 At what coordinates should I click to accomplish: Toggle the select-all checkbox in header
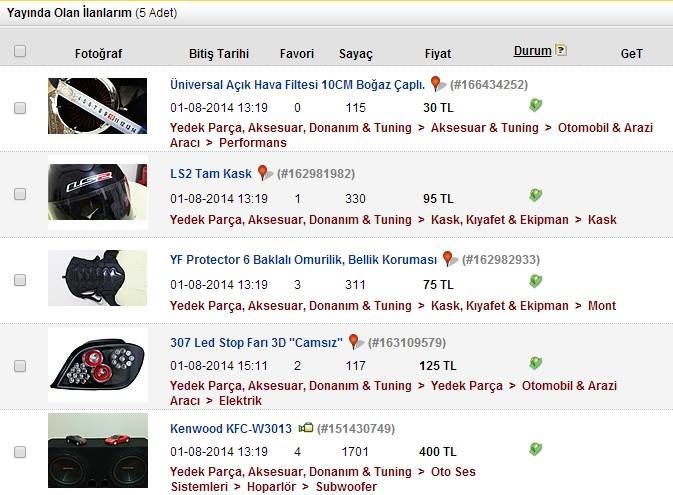pos(20,51)
